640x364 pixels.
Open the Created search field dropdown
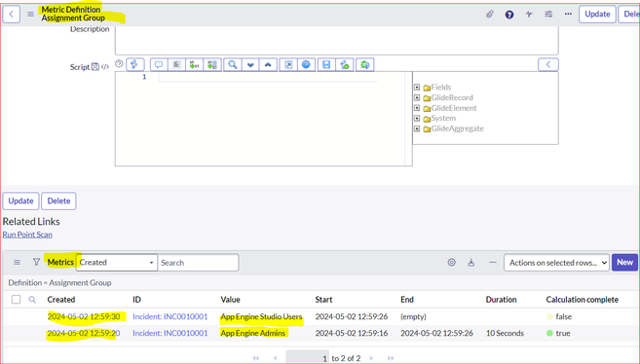point(116,263)
